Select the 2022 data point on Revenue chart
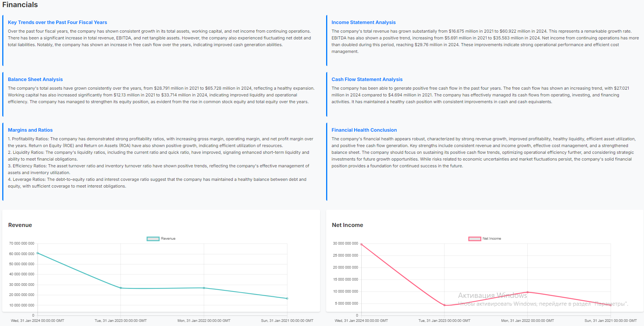Viewport: 644px width, 326px height. click(x=204, y=288)
